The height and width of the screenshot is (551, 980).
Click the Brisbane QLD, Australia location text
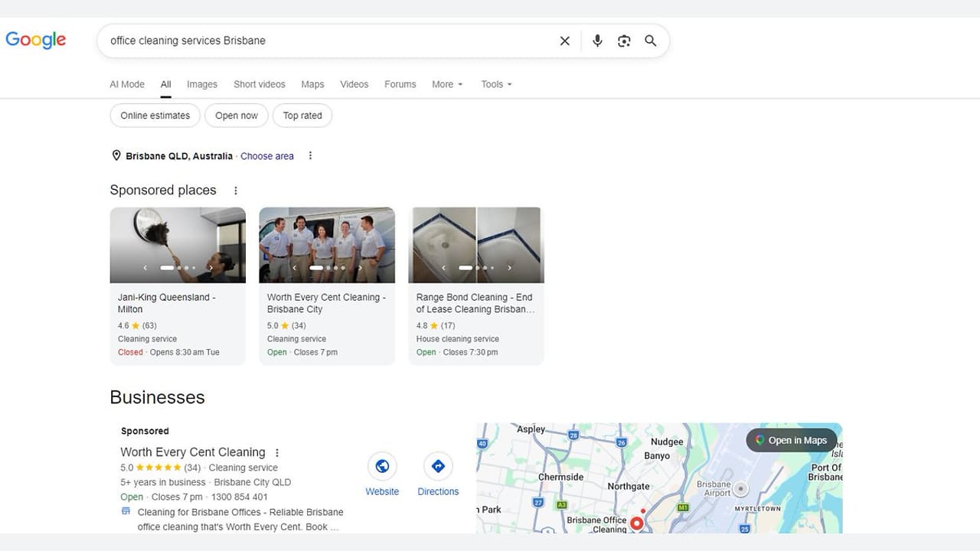point(179,156)
